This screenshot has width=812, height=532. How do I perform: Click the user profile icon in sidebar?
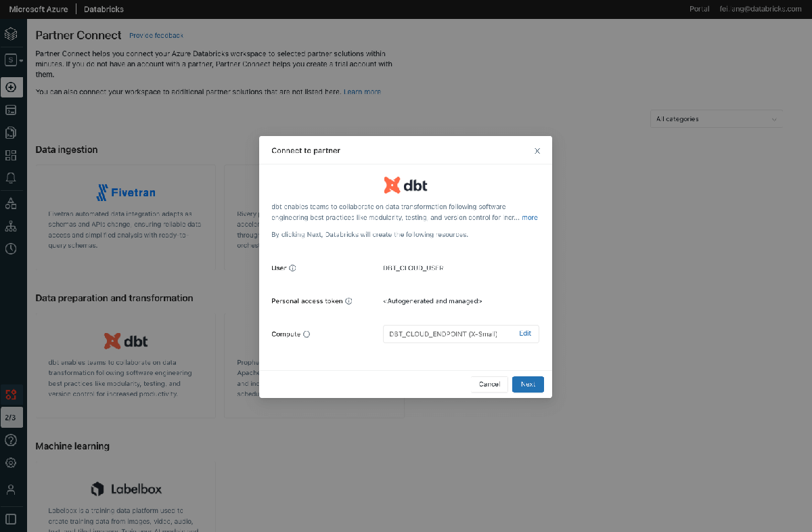coord(11,489)
